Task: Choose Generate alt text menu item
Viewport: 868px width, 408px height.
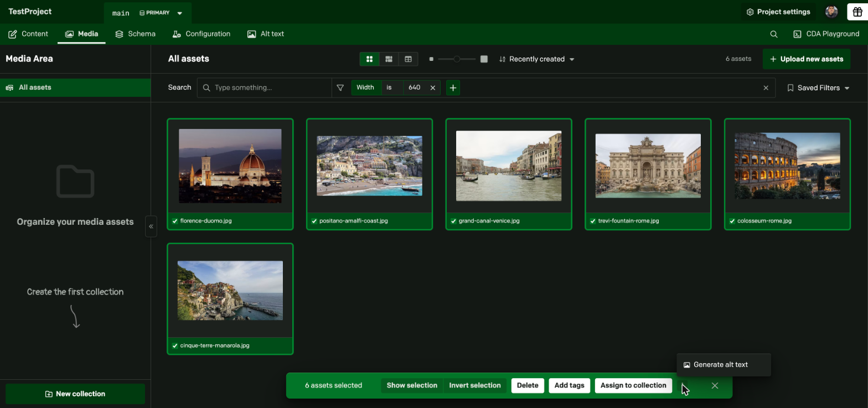Action: pos(723,365)
